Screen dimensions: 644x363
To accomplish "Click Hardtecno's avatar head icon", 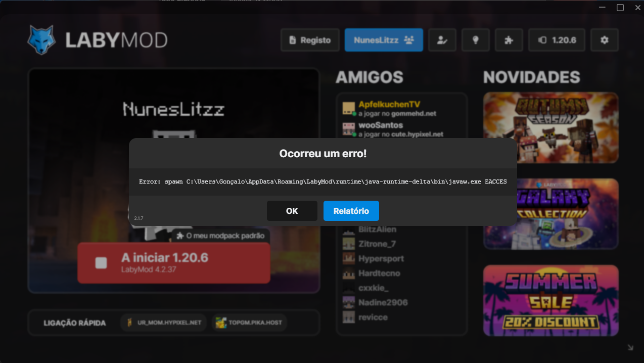I will tap(349, 273).
